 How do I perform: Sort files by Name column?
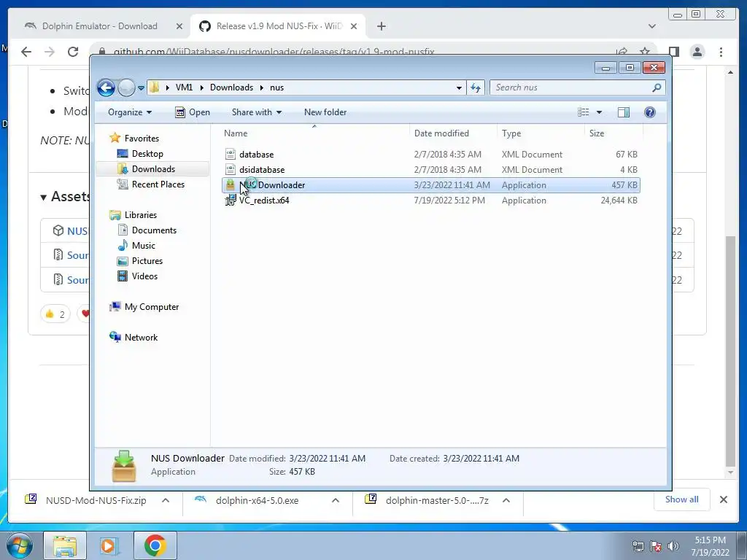click(x=236, y=133)
